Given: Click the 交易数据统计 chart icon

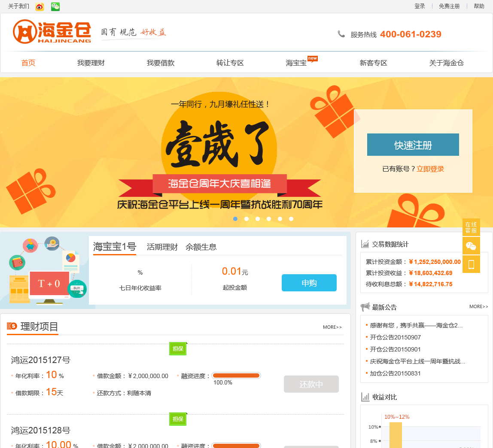Looking at the screenshot, I should click(x=365, y=244).
